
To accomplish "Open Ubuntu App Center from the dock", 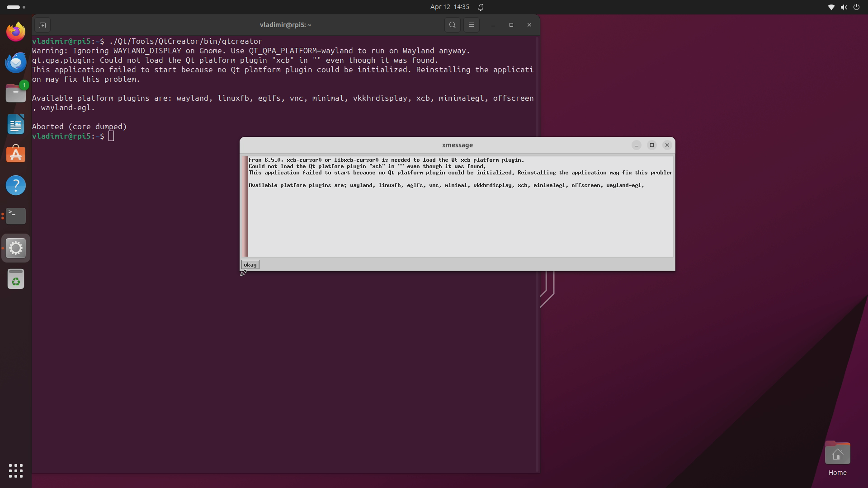I will [16, 155].
